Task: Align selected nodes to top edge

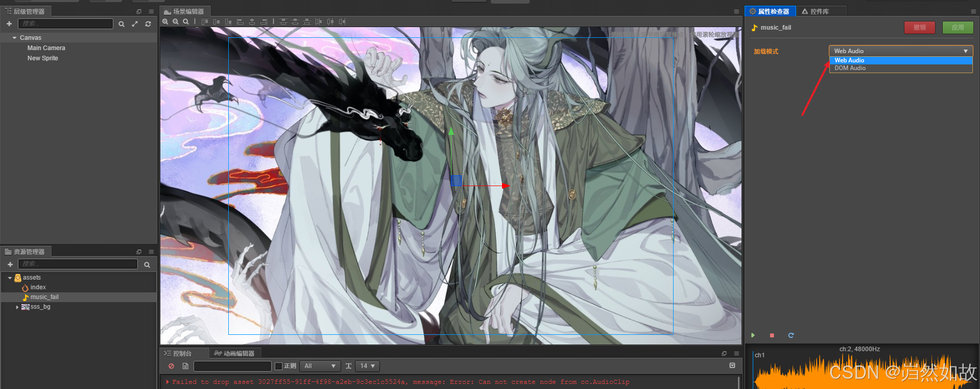Action: point(205,21)
